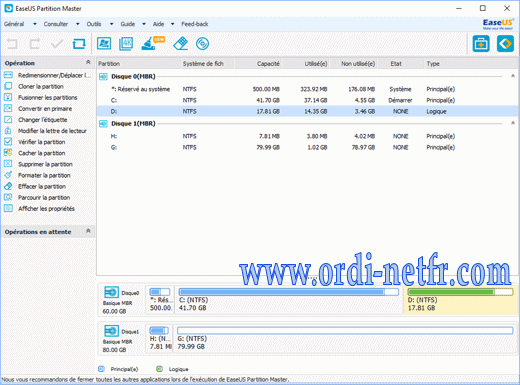Click the Undo toolbar icon
This screenshot has height=385, width=520.
tap(13, 44)
